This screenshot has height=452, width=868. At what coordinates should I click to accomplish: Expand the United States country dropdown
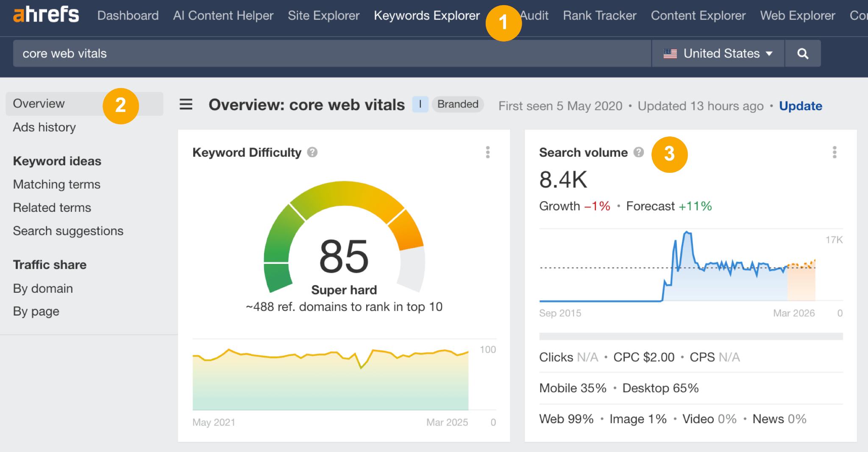[x=718, y=54]
